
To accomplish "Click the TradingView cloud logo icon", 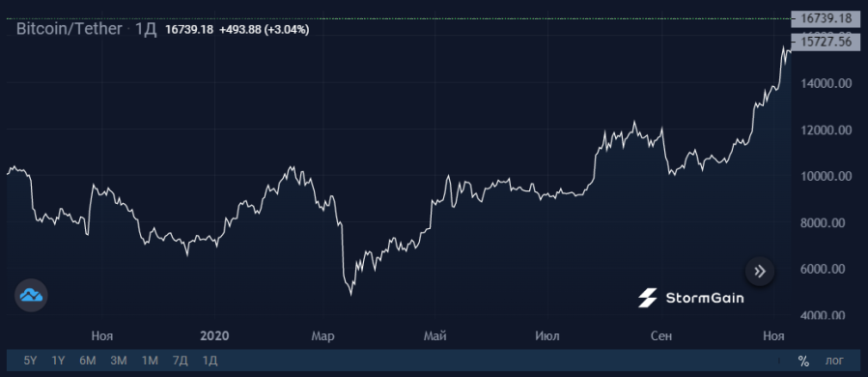I will click(31, 295).
